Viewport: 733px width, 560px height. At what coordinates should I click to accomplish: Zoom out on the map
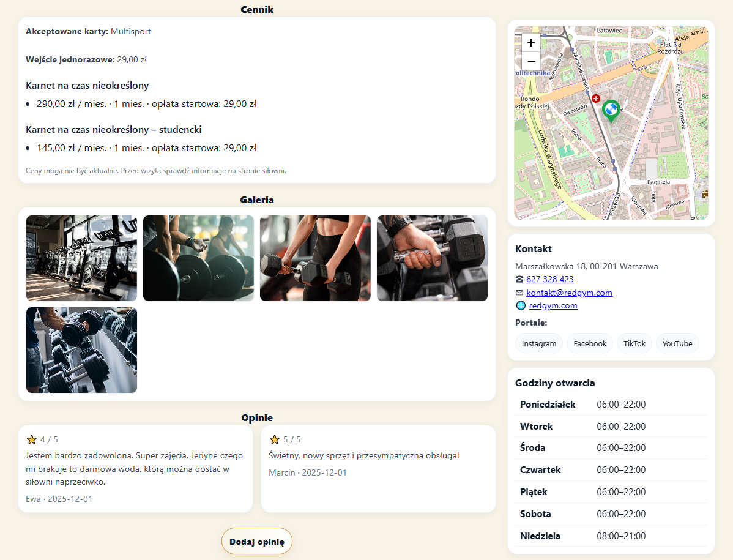(531, 61)
